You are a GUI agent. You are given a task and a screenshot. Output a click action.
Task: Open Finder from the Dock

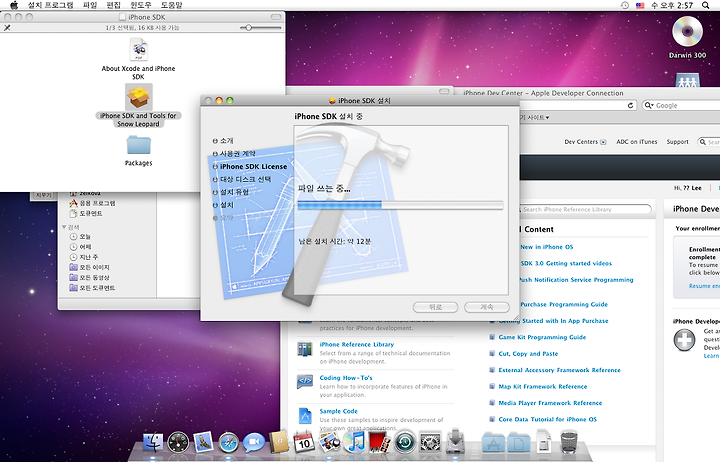(x=153, y=442)
